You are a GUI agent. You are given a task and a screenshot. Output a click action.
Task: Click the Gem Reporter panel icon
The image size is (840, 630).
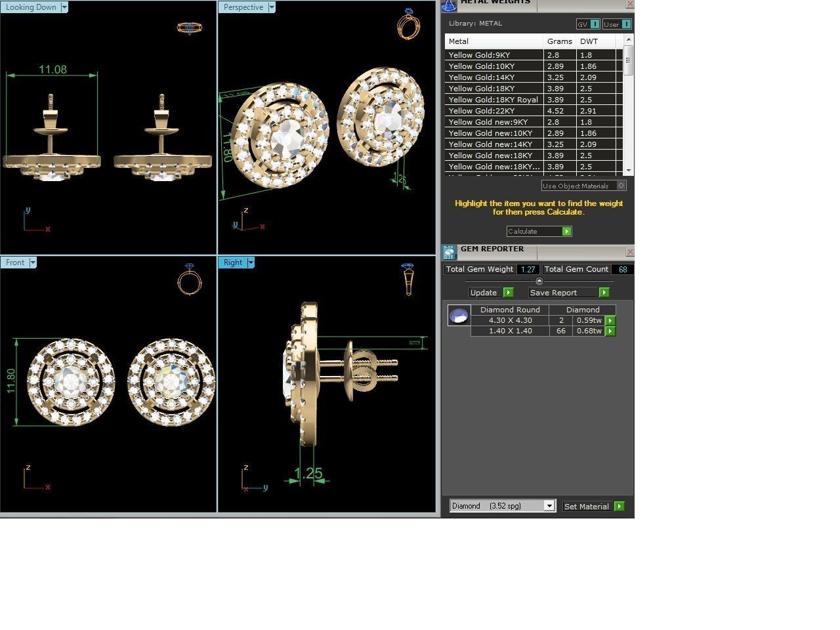coord(449,253)
